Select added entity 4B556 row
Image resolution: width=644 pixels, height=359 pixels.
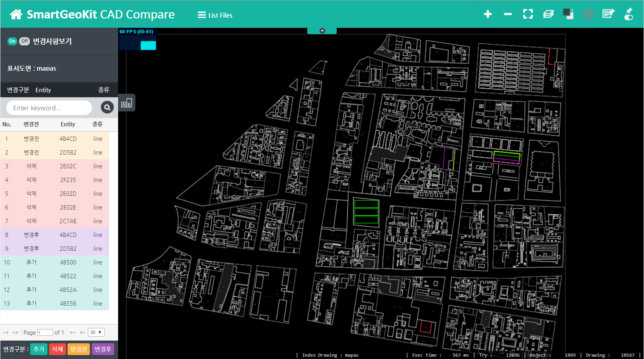point(55,303)
